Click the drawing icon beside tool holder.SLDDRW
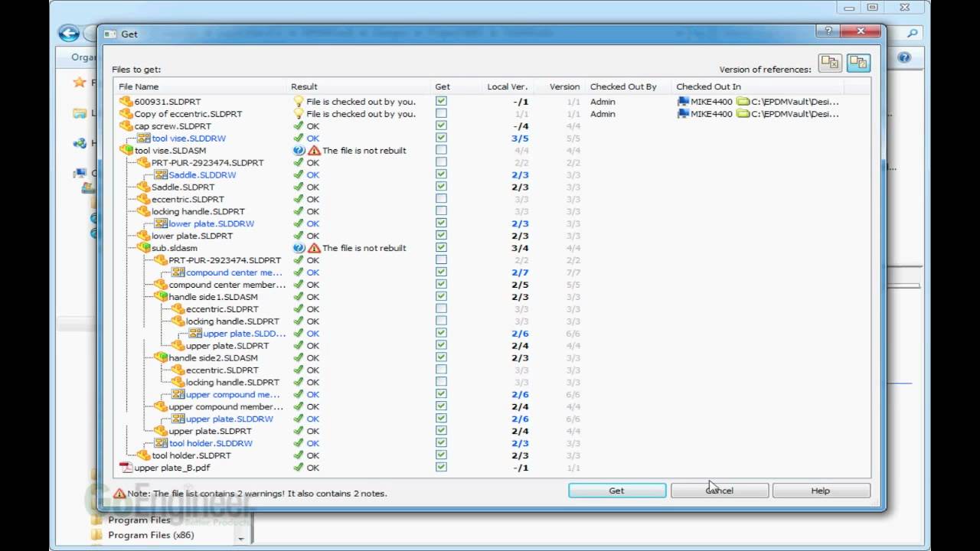The image size is (980, 551). [161, 443]
